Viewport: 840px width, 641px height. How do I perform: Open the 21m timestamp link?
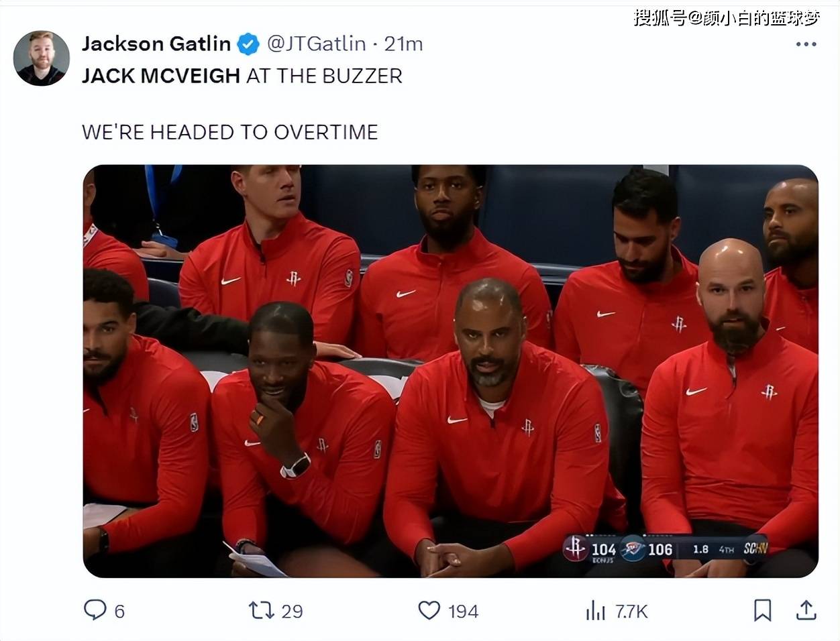click(403, 44)
